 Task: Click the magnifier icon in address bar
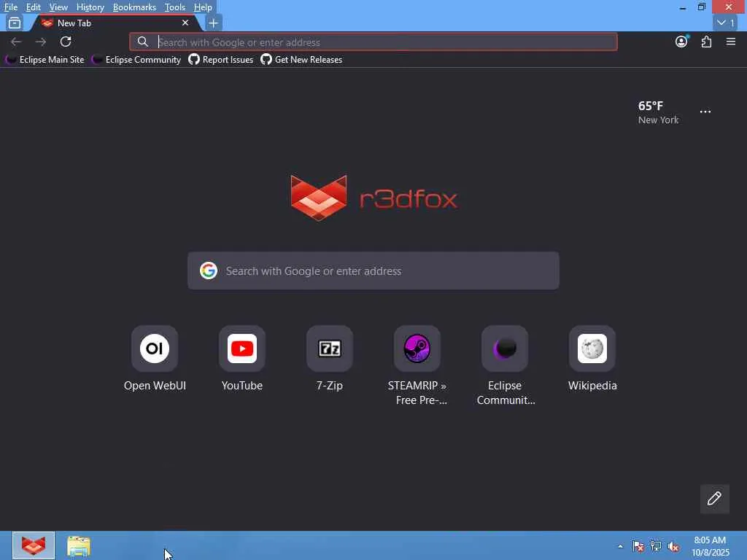142,42
